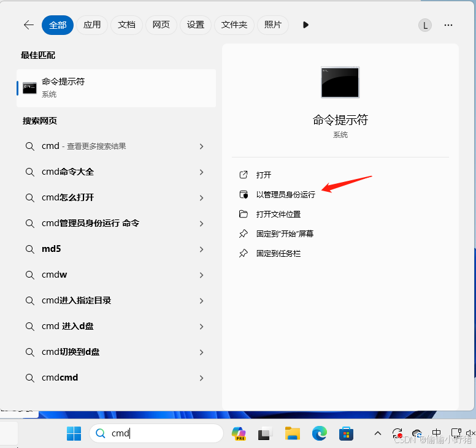Switch to the 网页 filter tab
Viewport: 476px width, 448px height.
(x=161, y=25)
